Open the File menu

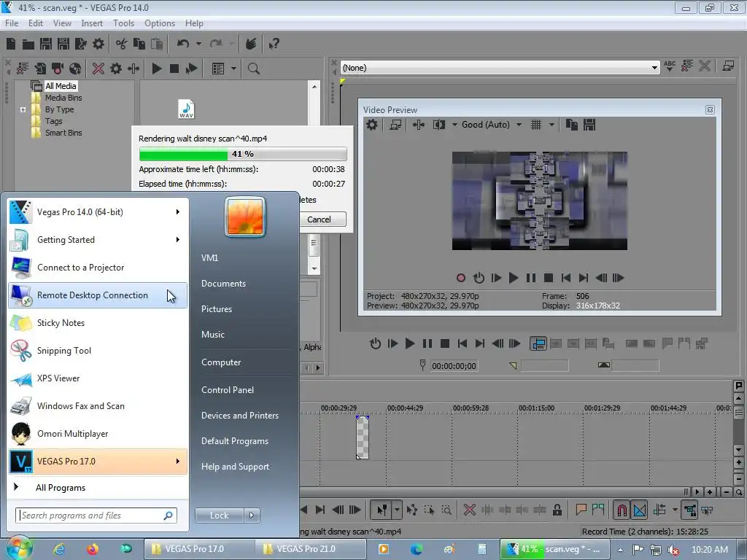tap(12, 23)
